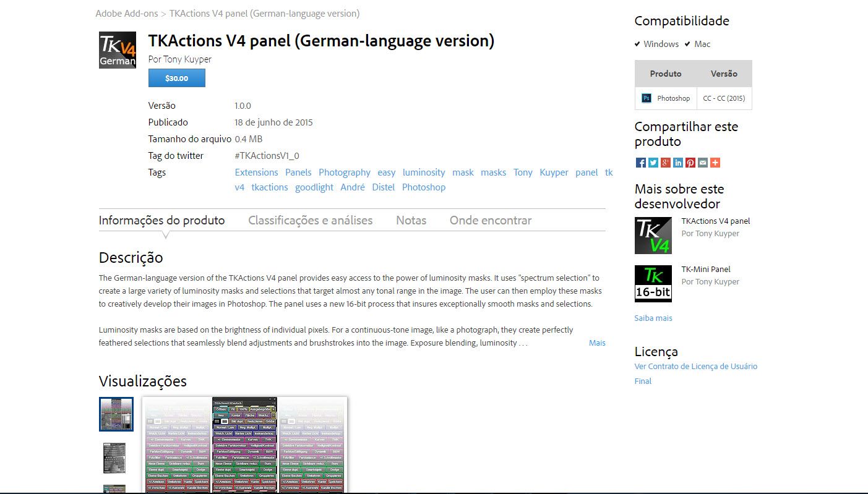The width and height of the screenshot is (868, 494).
Task: Click the TK V4 German product logo
Action: [118, 50]
